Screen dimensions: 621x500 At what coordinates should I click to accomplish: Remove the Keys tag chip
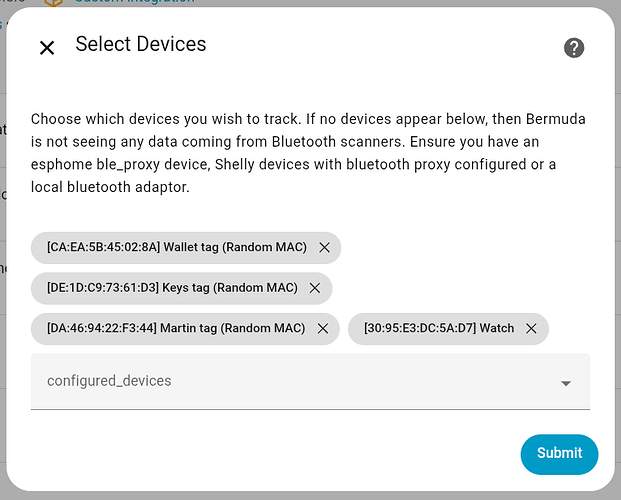click(315, 288)
